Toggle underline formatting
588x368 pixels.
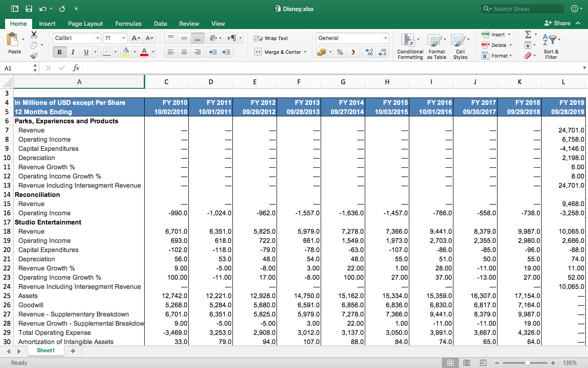(86, 52)
